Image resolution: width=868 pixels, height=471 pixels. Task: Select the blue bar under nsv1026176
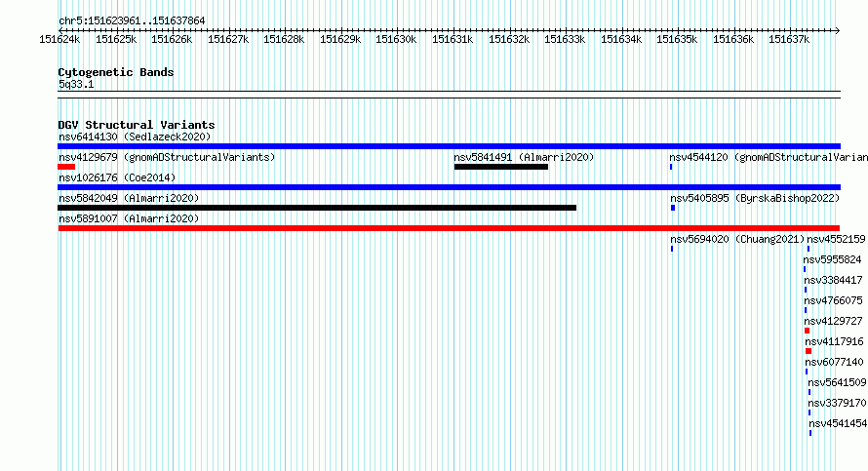(x=449, y=187)
